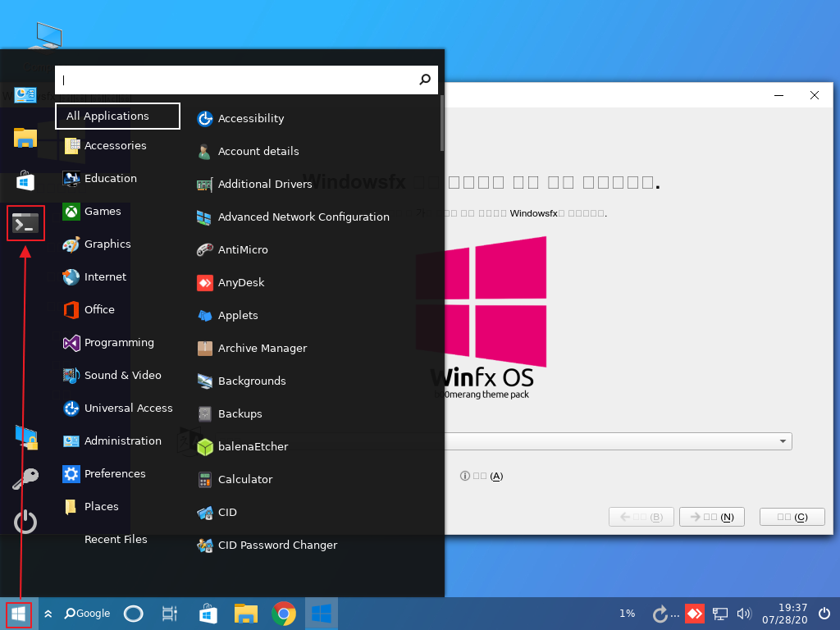
Task: Click the update refresh tray icon
Action: (660, 614)
